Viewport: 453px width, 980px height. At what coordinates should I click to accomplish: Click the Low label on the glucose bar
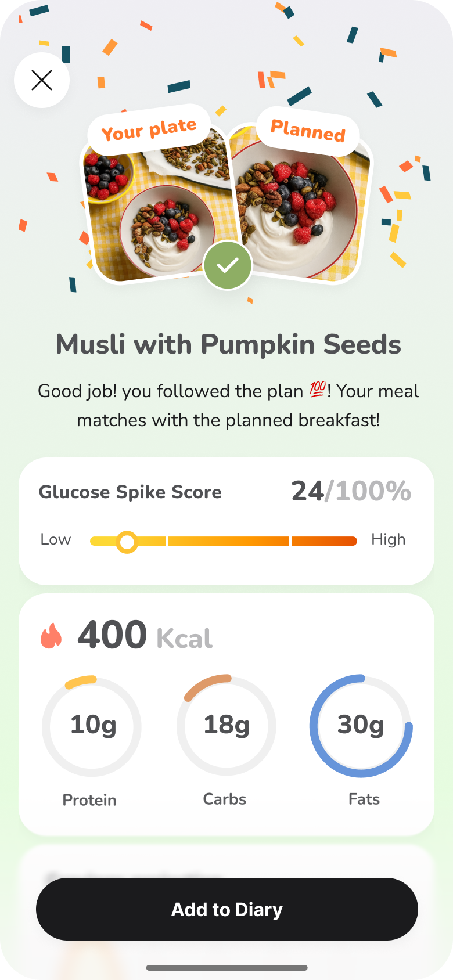(55, 539)
